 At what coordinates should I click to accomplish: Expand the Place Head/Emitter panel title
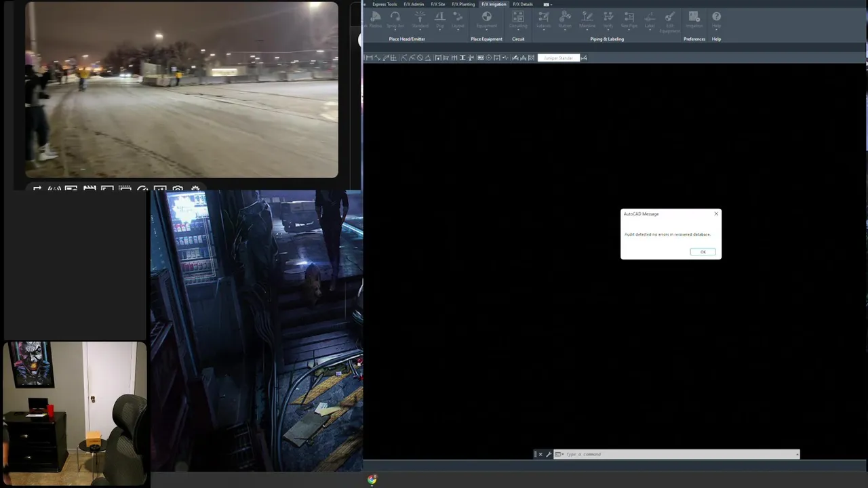pyautogui.click(x=407, y=39)
